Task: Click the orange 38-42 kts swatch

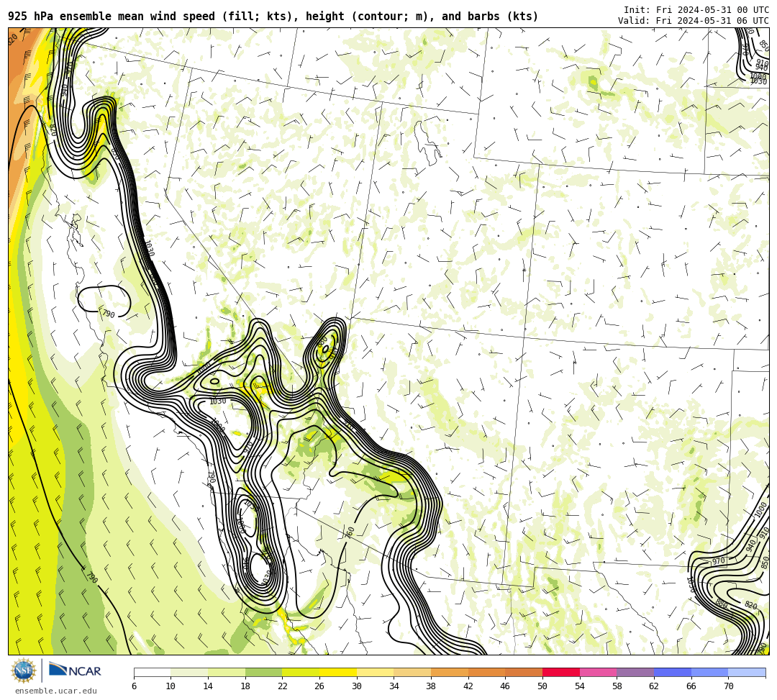Action: 450,672
